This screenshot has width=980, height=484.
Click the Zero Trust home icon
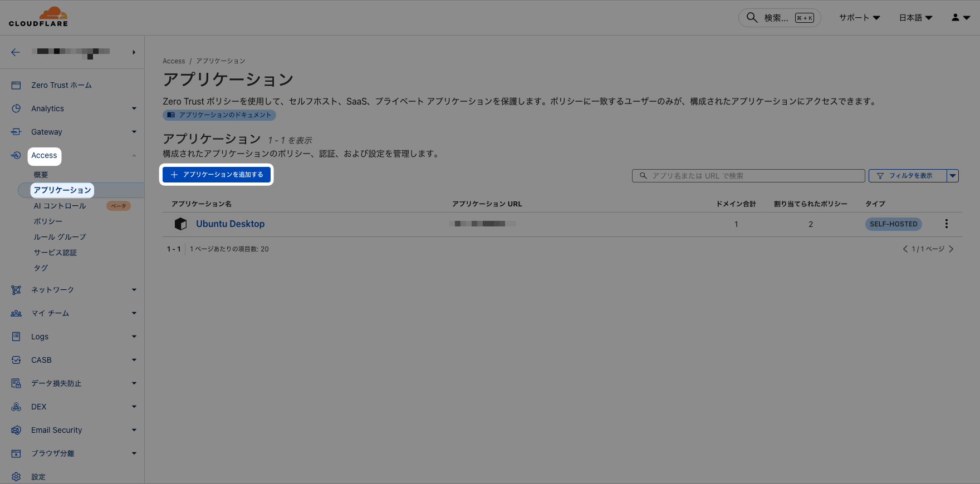(x=16, y=85)
